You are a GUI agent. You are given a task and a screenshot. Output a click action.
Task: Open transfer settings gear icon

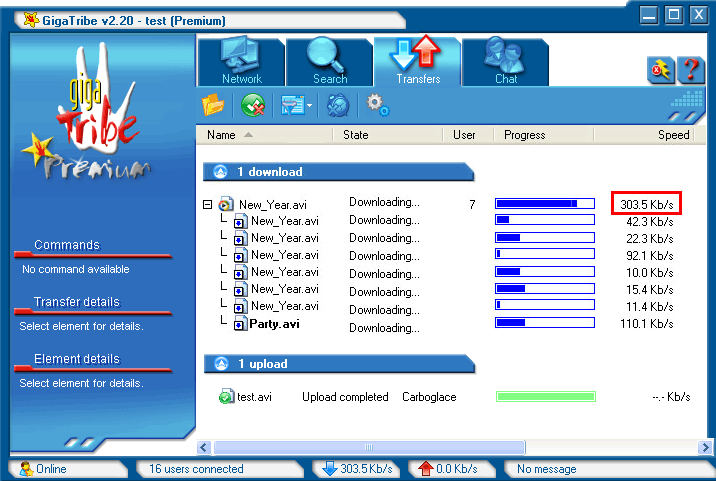(x=378, y=105)
